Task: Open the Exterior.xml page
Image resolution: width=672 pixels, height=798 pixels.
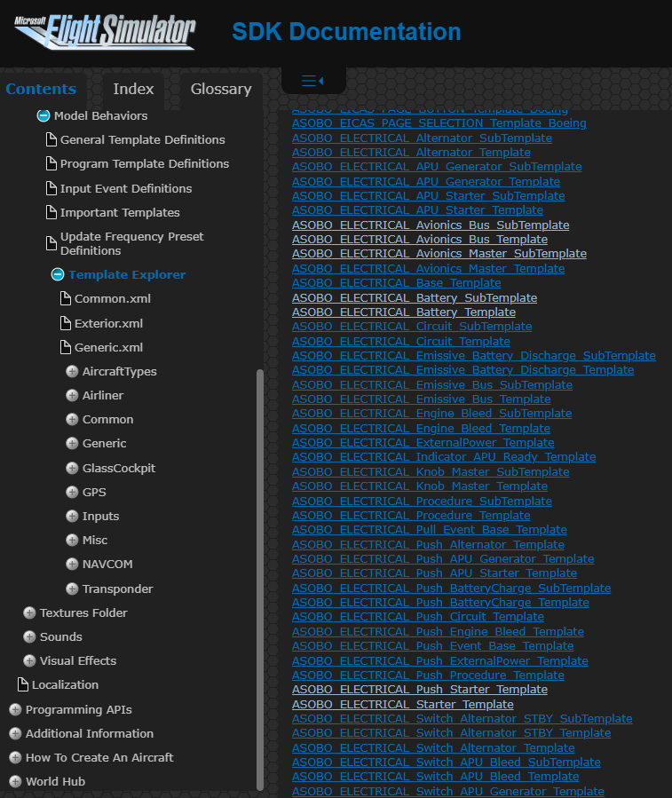Action: click(108, 323)
